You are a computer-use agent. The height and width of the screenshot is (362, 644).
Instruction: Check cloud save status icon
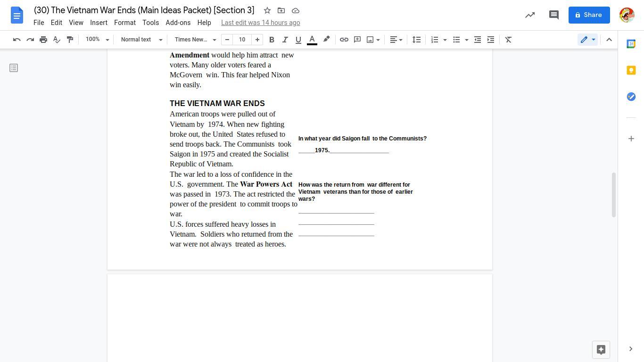point(296,10)
